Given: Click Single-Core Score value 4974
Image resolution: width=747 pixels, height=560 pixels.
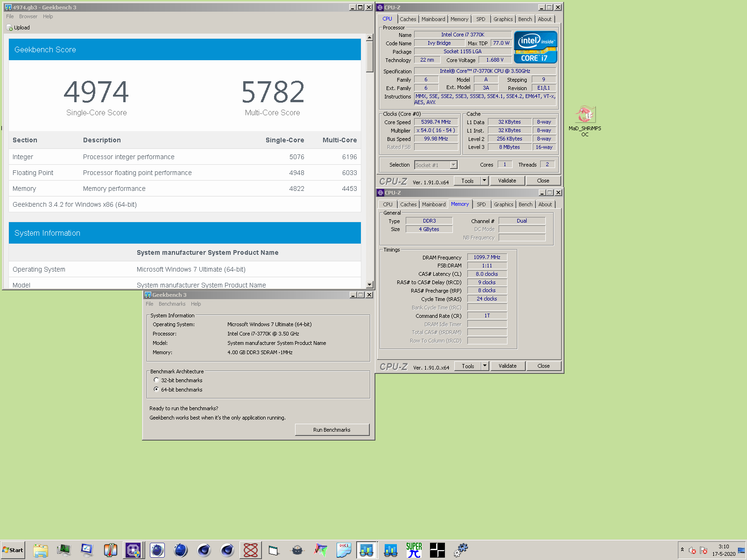Looking at the screenshot, I should [96, 92].
